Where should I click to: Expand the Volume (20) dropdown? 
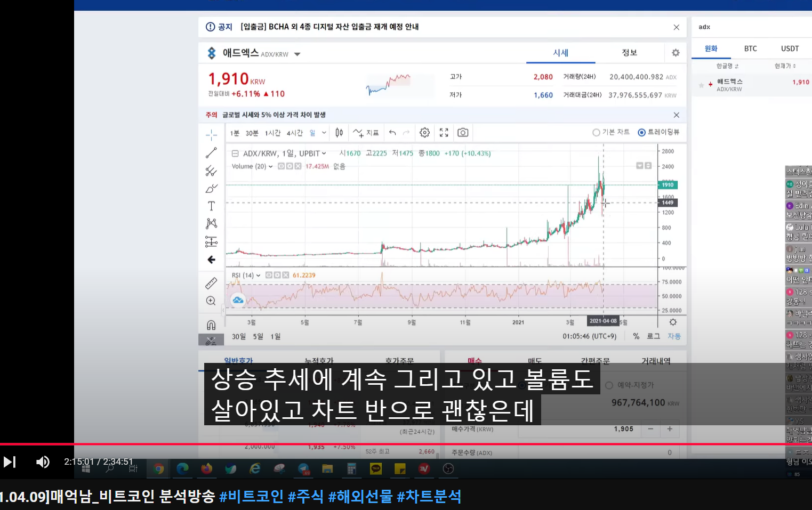pos(271,166)
